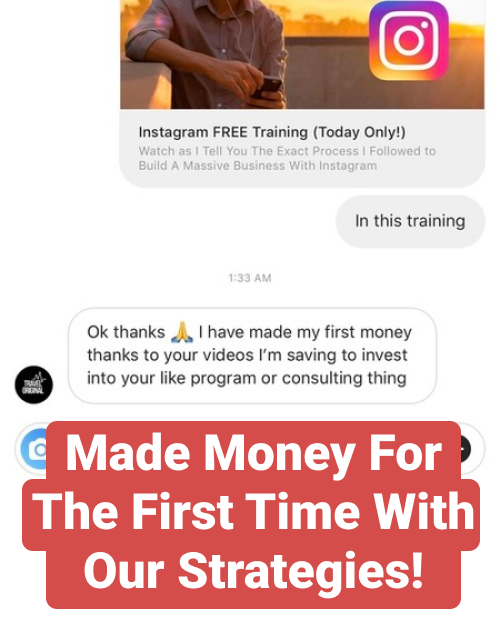Click the smartphone held by the man

[x=269, y=86]
